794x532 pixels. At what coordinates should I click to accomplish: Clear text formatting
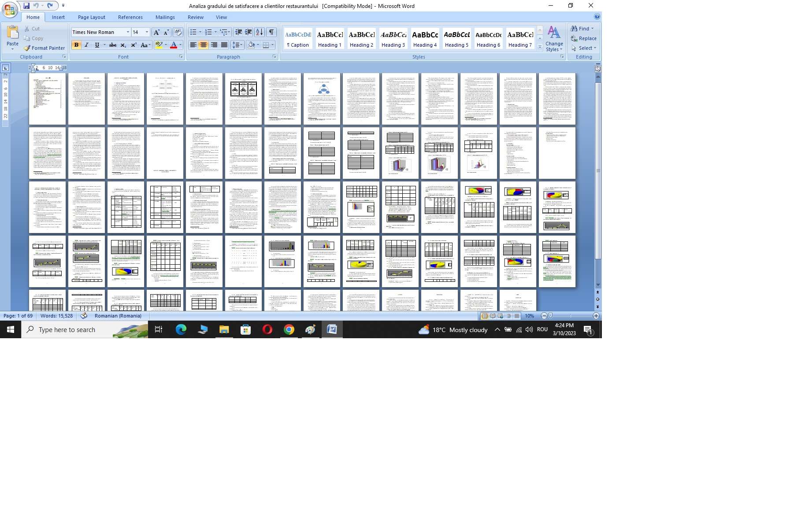[x=178, y=32]
